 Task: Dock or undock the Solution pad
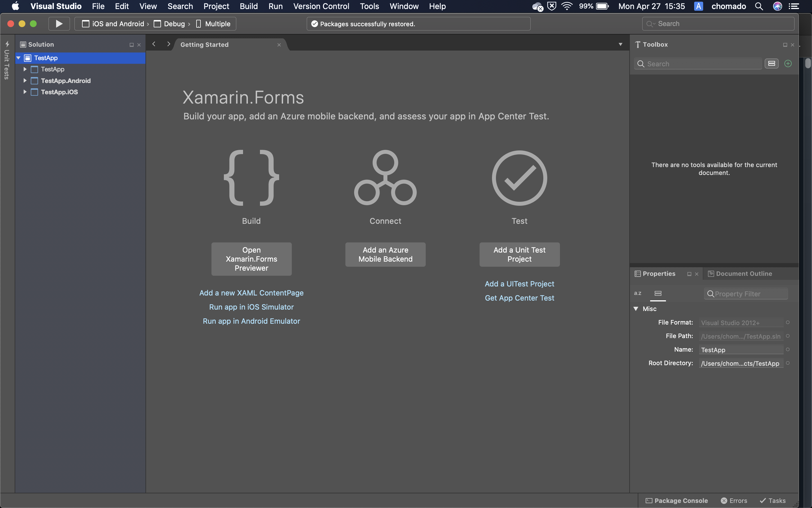(x=132, y=45)
